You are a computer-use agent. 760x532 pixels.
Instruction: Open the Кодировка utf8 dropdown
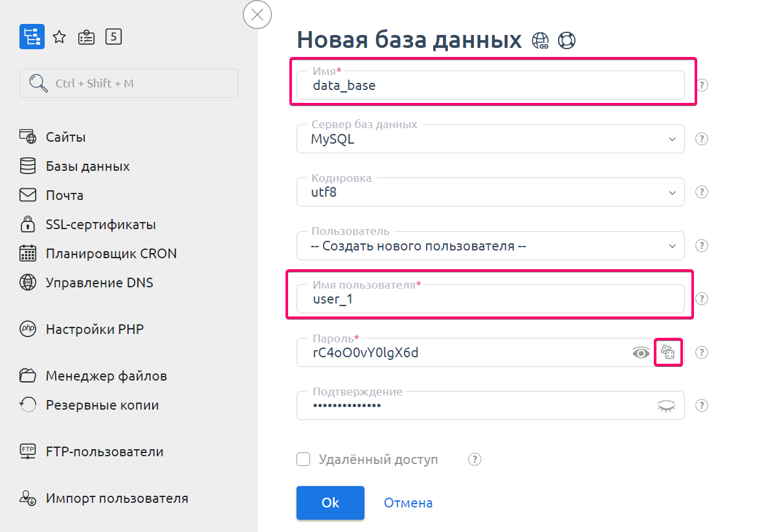pos(490,192)
